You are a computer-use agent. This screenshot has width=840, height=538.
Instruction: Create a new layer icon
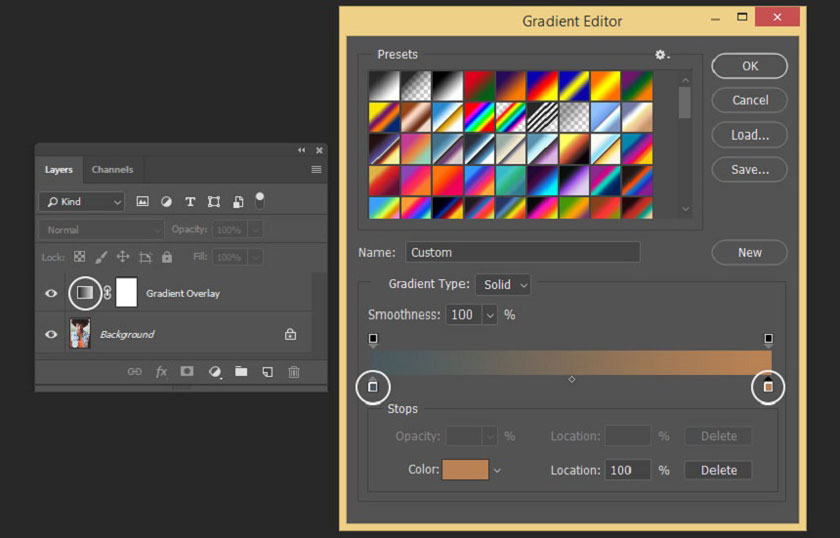pos(267,371)
